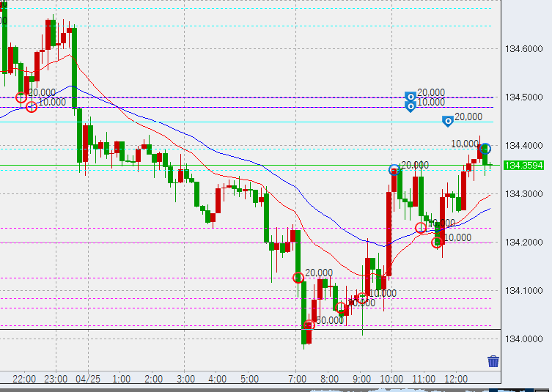
Task: Click the 10:00 label on time axis
Action: (x=391, y=379)
